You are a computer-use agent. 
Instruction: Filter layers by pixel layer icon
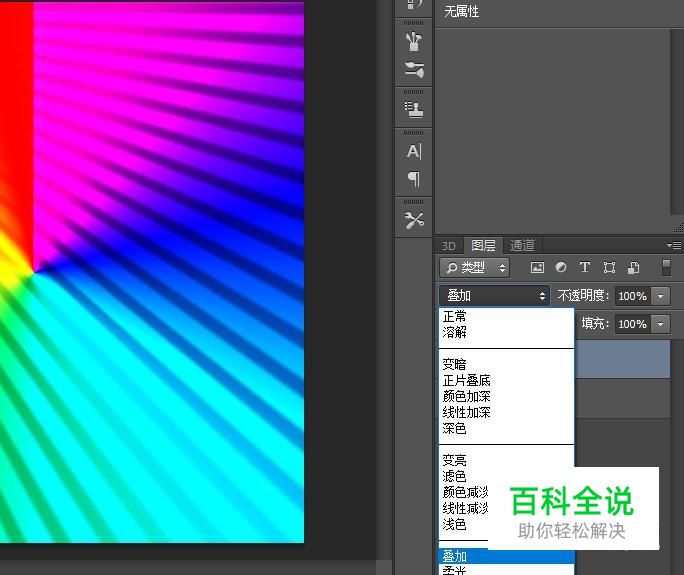[537, 268]
